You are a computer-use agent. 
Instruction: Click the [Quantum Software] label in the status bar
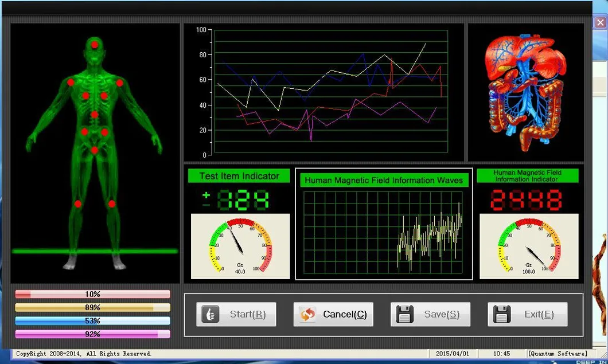pos(558,354)
